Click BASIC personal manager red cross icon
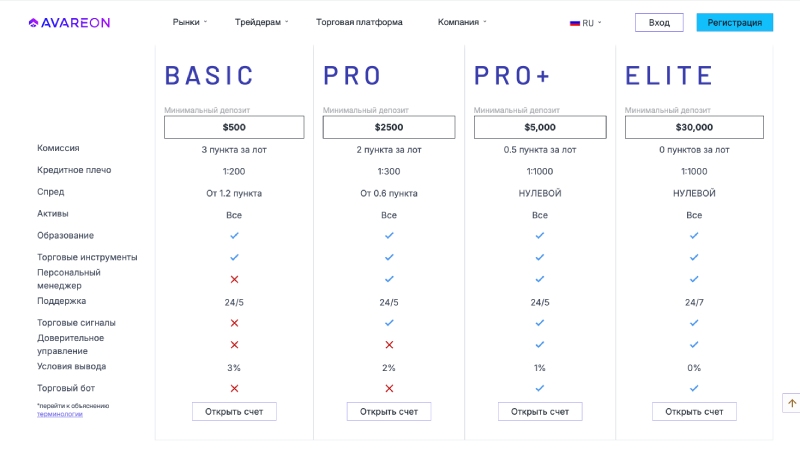The image size is (800, 455). coord(234,279)
